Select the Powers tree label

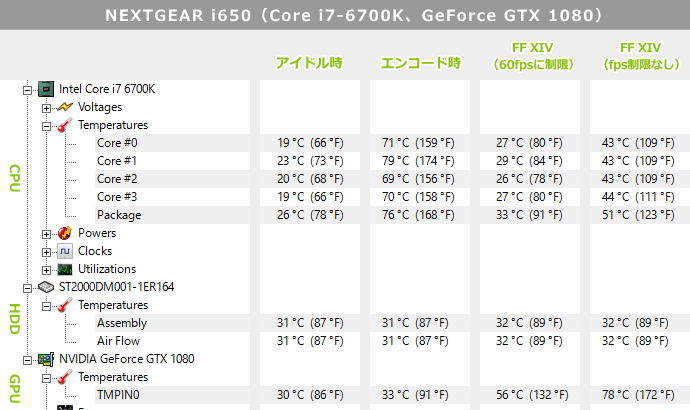97,233
